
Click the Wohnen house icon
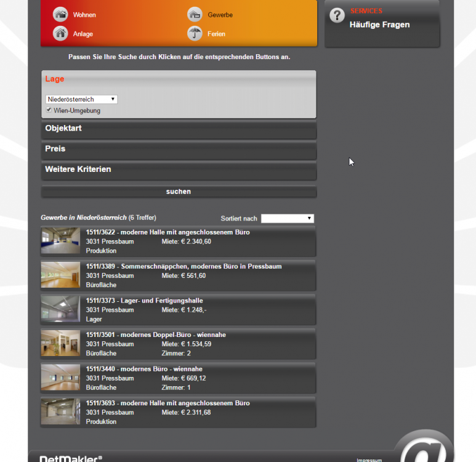click(60, 14)
